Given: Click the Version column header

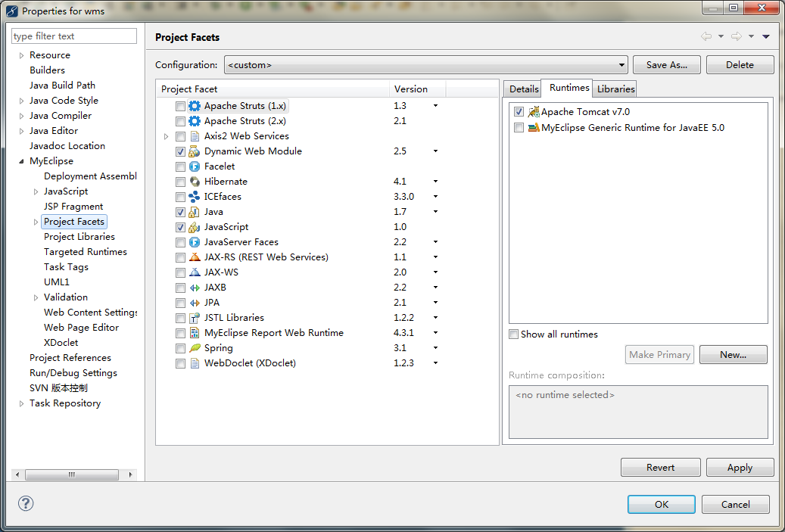Looking at the screenshot, I should 417,89.
